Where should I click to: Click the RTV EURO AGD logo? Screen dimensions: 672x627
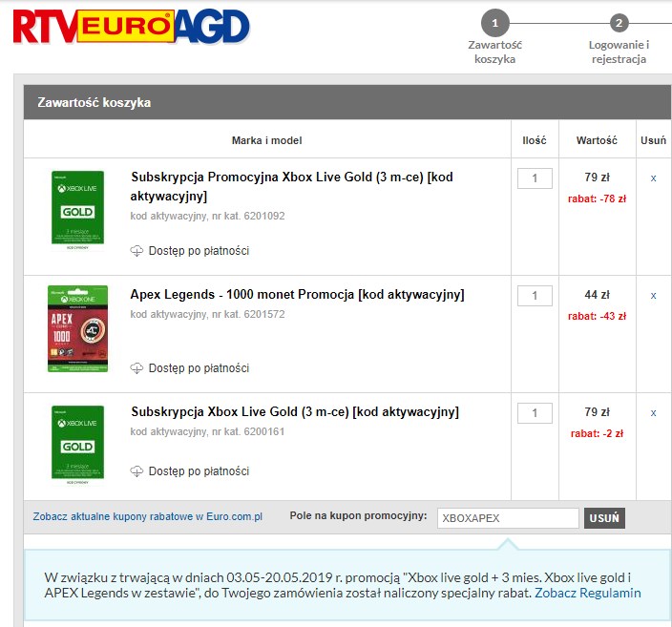(x=131, y=28)
